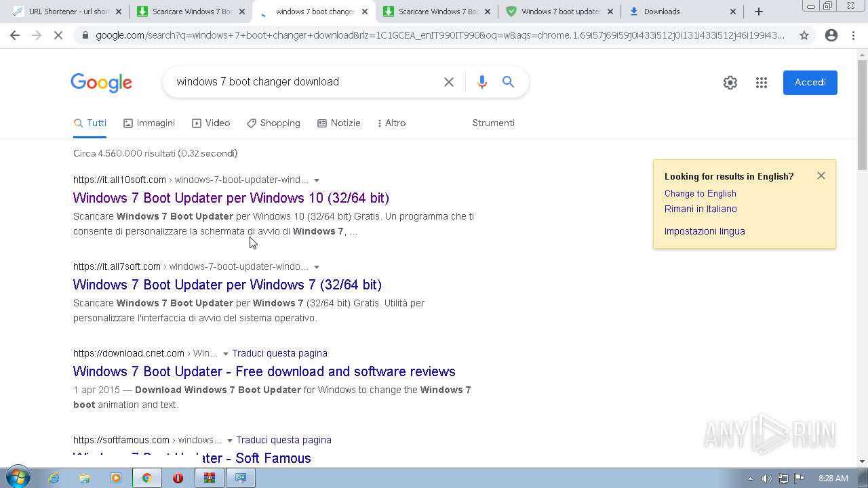868x488 pixels.
Task: Open Impostazioni lingua link
Action: (x=705, y=231)
